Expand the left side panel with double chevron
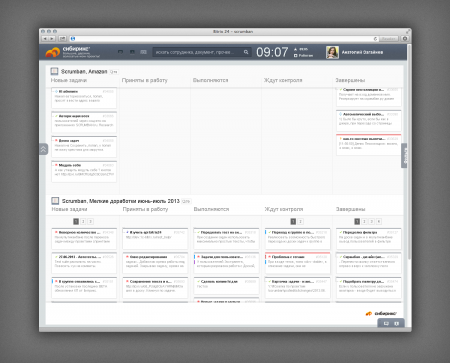450x363 pixels. click(43, 149)
